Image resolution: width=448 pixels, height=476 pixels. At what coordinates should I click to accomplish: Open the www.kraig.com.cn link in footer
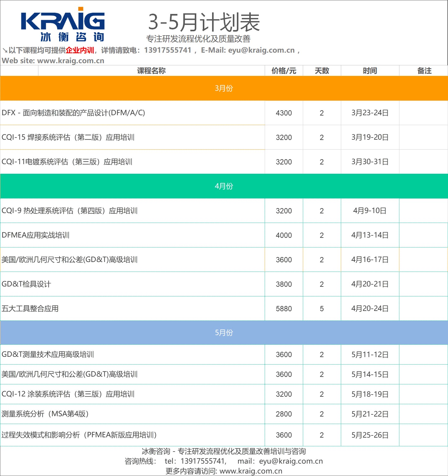tap(251, 471)
